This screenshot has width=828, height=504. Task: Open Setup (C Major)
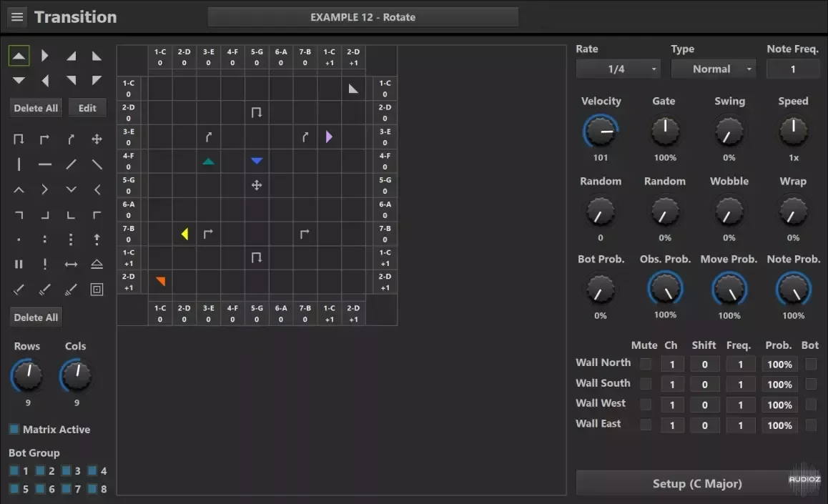click(697, 483)
